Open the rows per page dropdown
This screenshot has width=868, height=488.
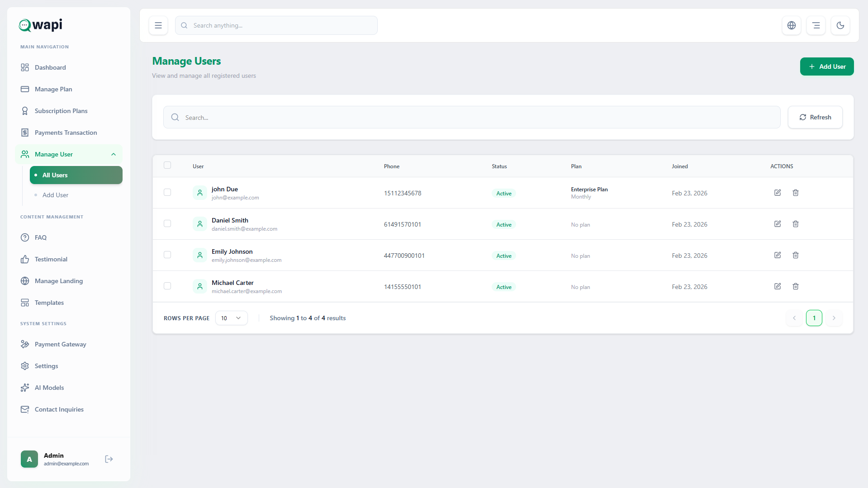point(231,318)
